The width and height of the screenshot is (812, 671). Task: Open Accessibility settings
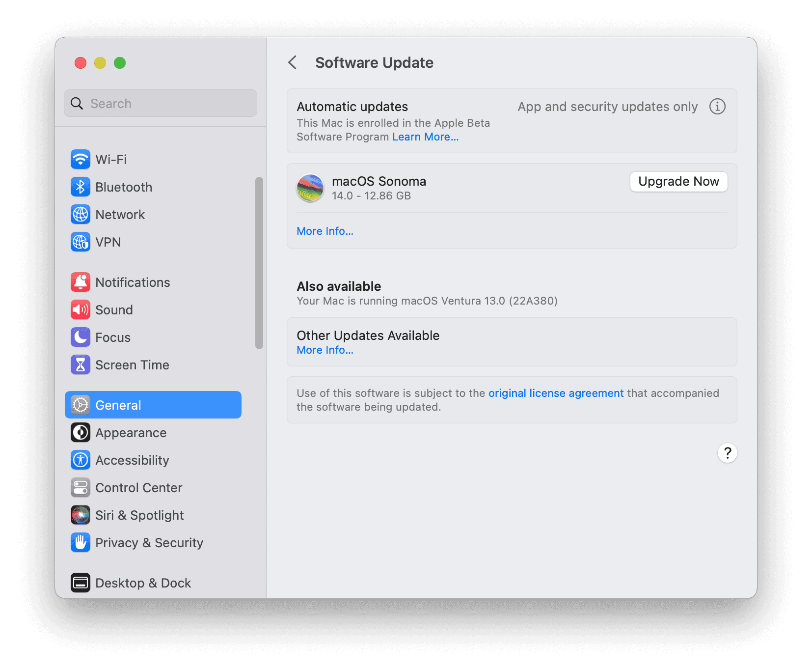pyautogui.click(x=132, y=460)
